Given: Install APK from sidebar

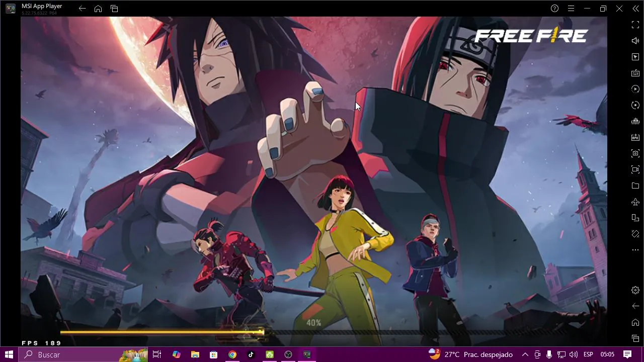Looking at the screenshot, I should click(x=635, y=137).
